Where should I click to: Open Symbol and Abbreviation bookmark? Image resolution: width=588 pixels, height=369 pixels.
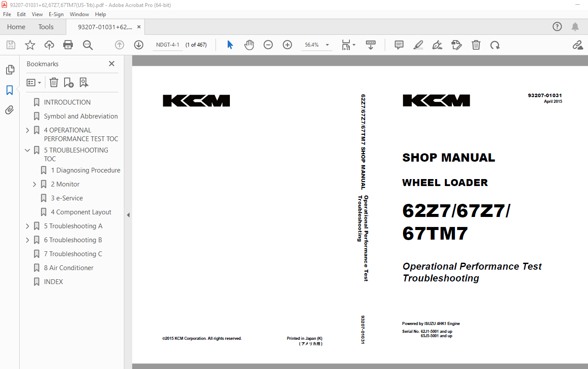pyautogui.click(x=81, y=116)
